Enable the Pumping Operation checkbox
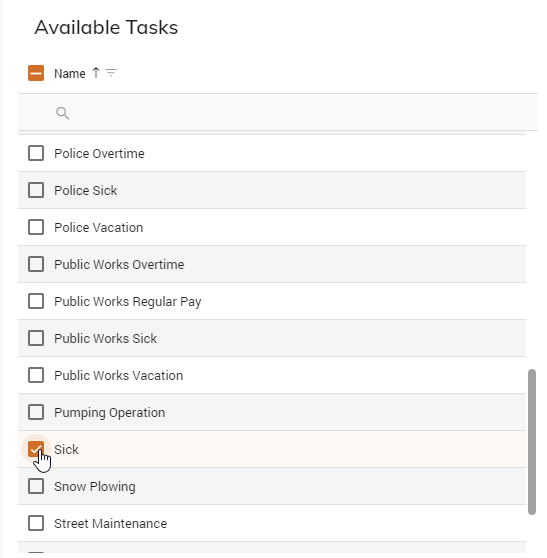This screenshot has height=558, width=547. coord(36,412)
